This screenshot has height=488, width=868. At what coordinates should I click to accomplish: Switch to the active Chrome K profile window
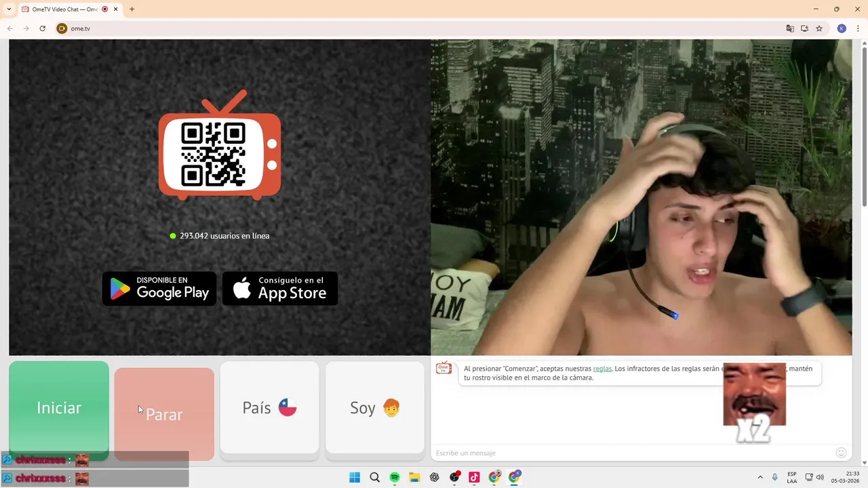[x=515, y=477]
